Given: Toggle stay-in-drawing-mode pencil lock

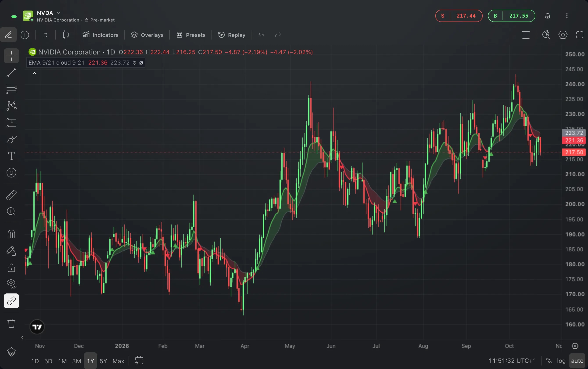Looking at the screenshot, I should pos(11,251).
